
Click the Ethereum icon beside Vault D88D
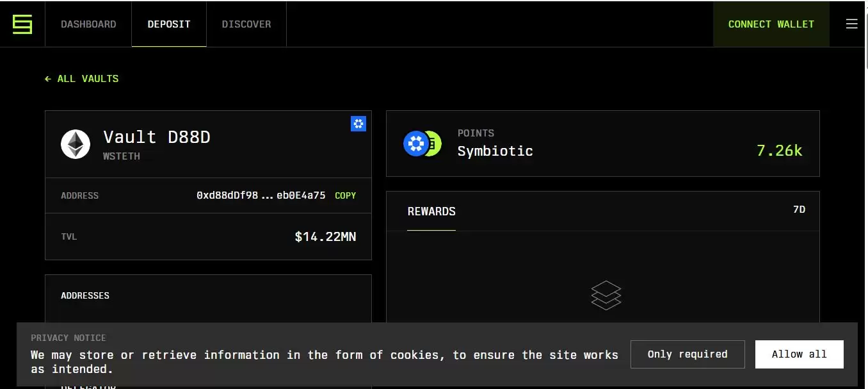point(76,144)
